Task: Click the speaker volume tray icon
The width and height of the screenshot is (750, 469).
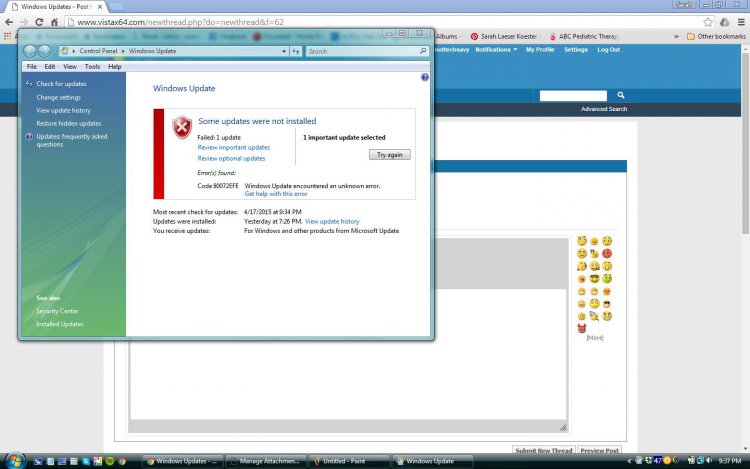Action: click(709, 461)
